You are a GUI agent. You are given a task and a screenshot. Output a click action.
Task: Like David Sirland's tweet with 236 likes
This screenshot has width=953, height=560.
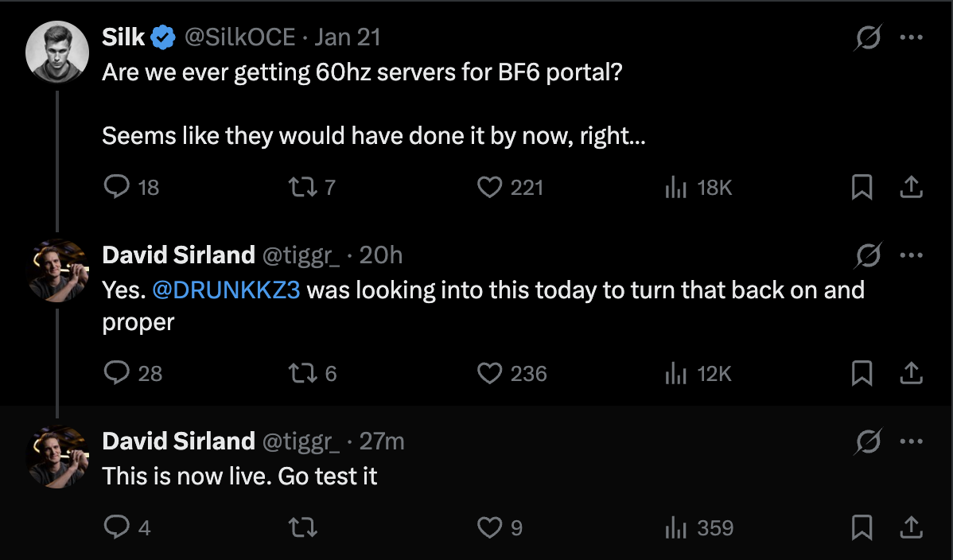(490, 373)
